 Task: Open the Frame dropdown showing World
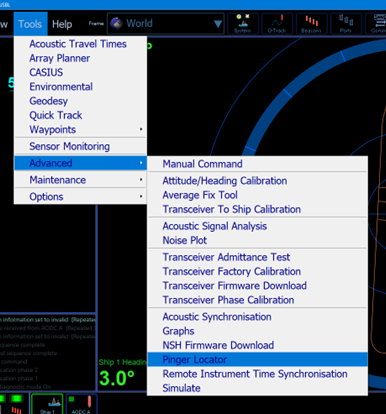point(166,24)
